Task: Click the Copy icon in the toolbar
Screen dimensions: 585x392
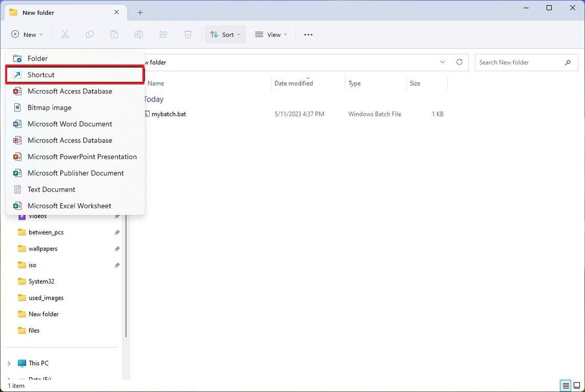Action: 90,34
